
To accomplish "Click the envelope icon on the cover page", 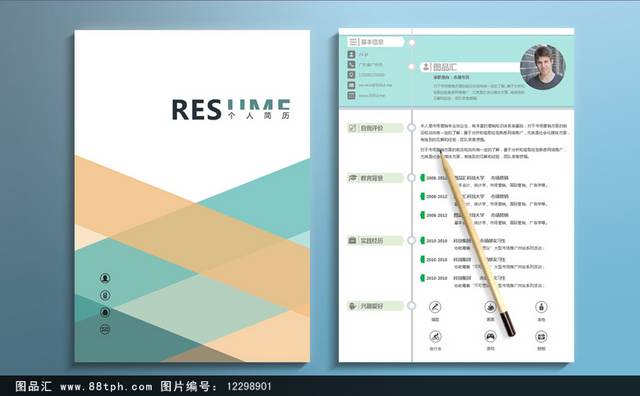I will tap(105, 329).
